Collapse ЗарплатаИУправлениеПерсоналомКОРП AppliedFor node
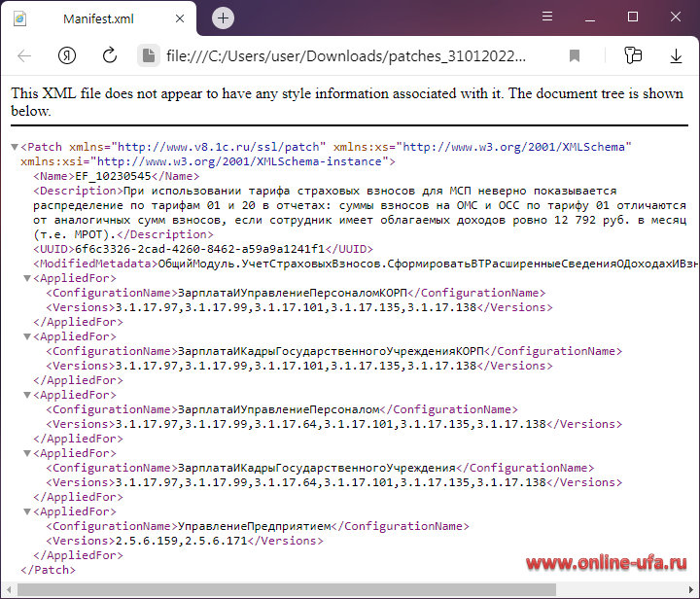Image resolution: width=700 pixels, height=599 pixels. click(27, 279)
